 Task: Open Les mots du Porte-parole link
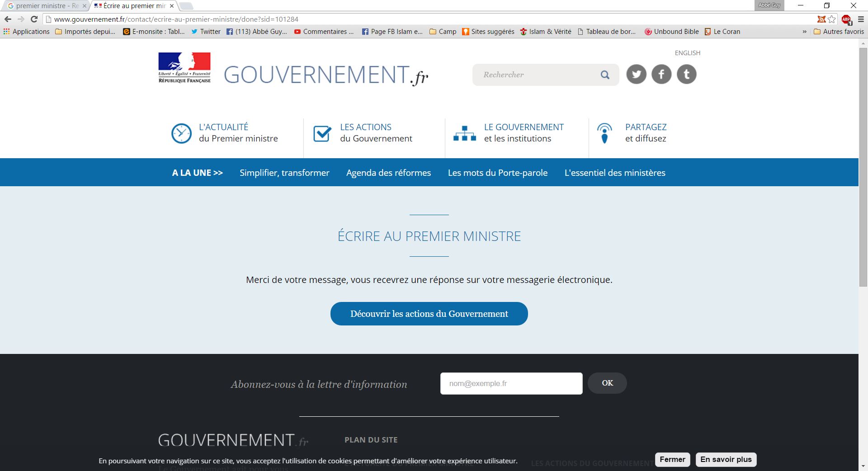click(x=498, y=173)
